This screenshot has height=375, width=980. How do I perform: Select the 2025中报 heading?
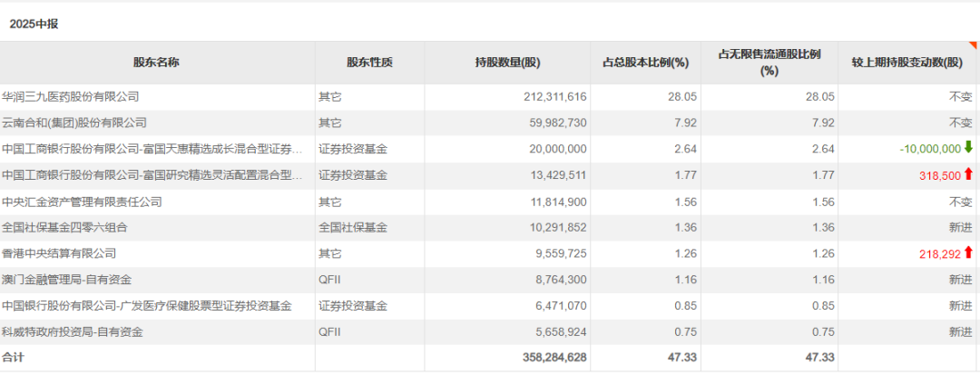[34, 24]
